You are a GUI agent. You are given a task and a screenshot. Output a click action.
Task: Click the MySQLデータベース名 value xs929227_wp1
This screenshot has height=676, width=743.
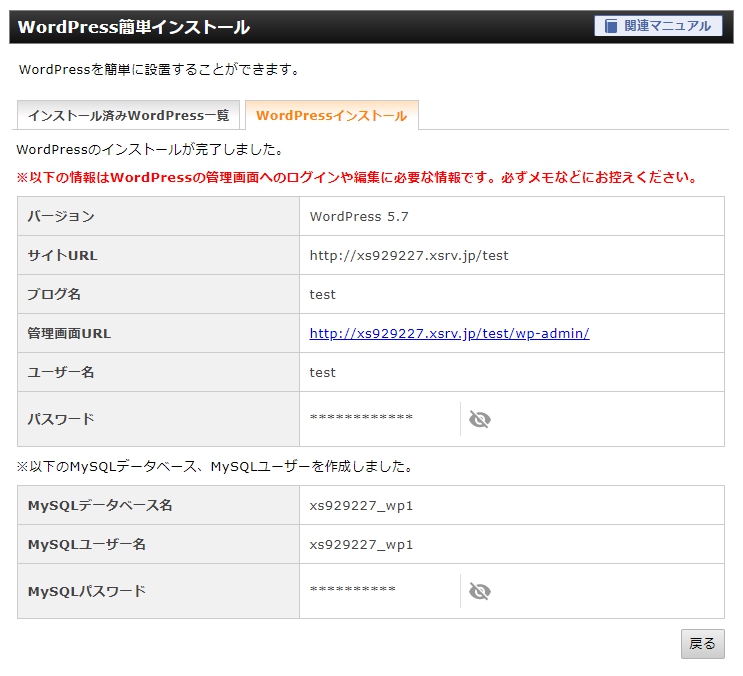point(361,506)
